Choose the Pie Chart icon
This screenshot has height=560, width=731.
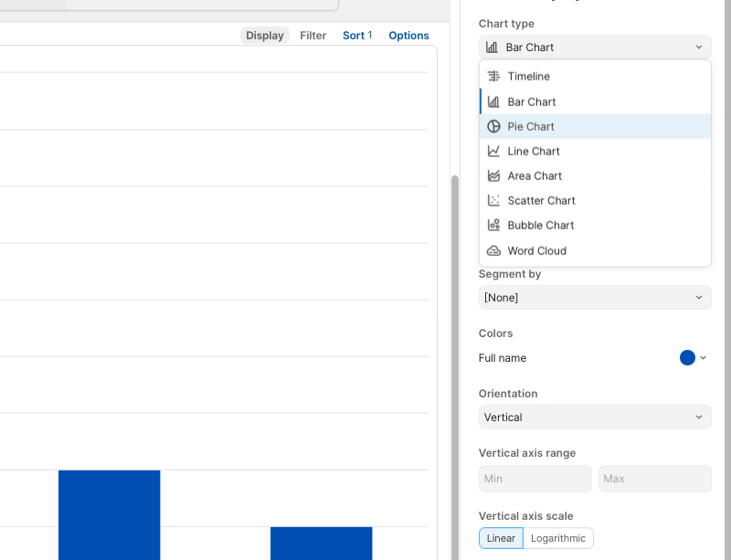pos(493,126)
